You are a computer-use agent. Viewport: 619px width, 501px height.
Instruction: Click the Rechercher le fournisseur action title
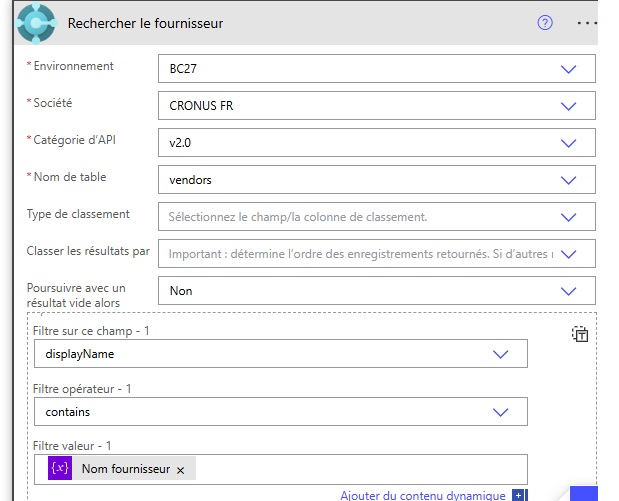pos(145,23)
